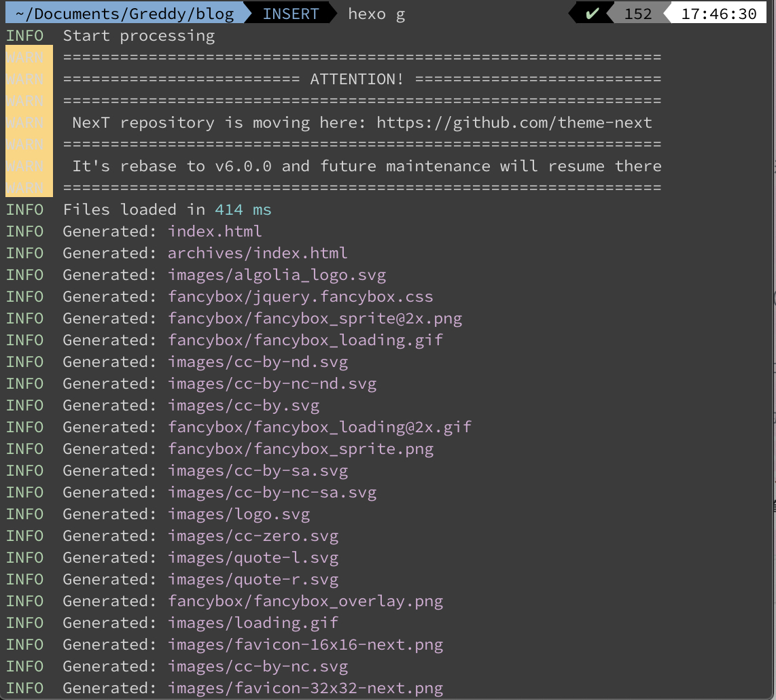Click the '414 ms' load time text
This screenshot has width=776, height=700.
(243, 210)
